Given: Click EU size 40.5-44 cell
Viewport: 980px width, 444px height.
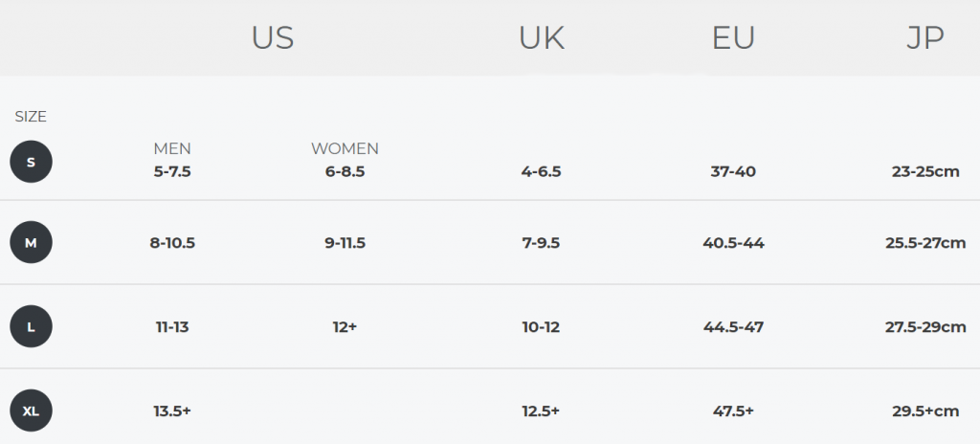Looking at the screenshot, I should [x=733, y=243].
